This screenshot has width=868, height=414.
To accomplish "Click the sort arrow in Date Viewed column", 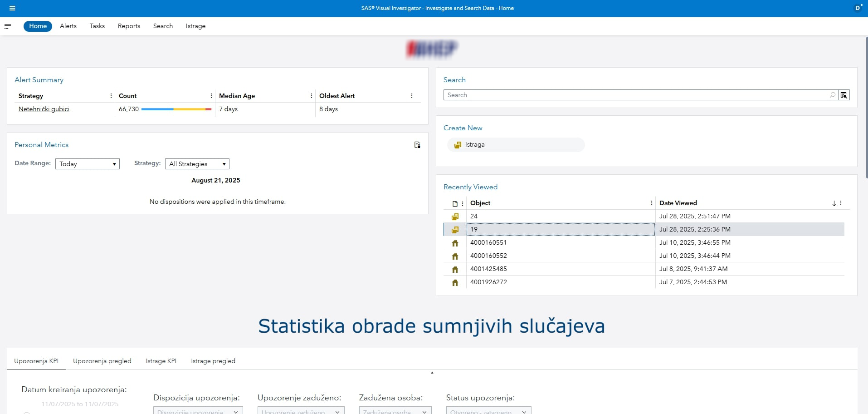I will [834, 203].
